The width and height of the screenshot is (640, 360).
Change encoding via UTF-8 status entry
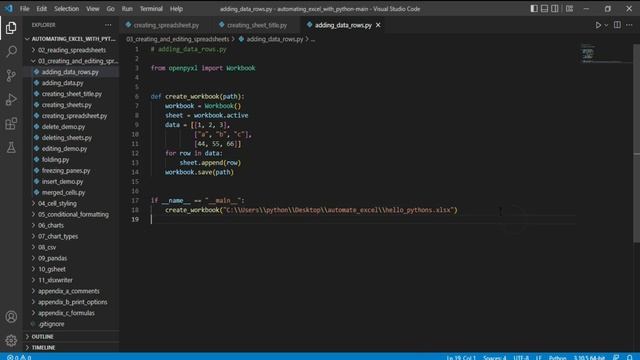tap(521, 357)
